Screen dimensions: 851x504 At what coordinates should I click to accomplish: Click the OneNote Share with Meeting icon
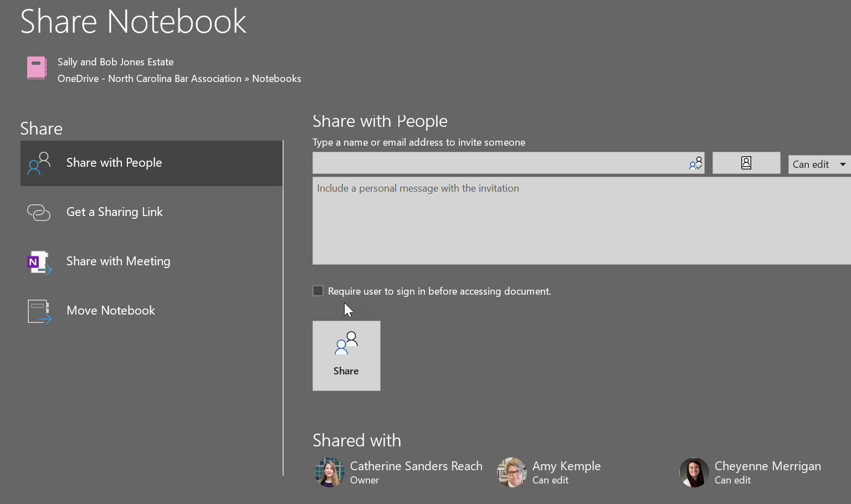39,262
